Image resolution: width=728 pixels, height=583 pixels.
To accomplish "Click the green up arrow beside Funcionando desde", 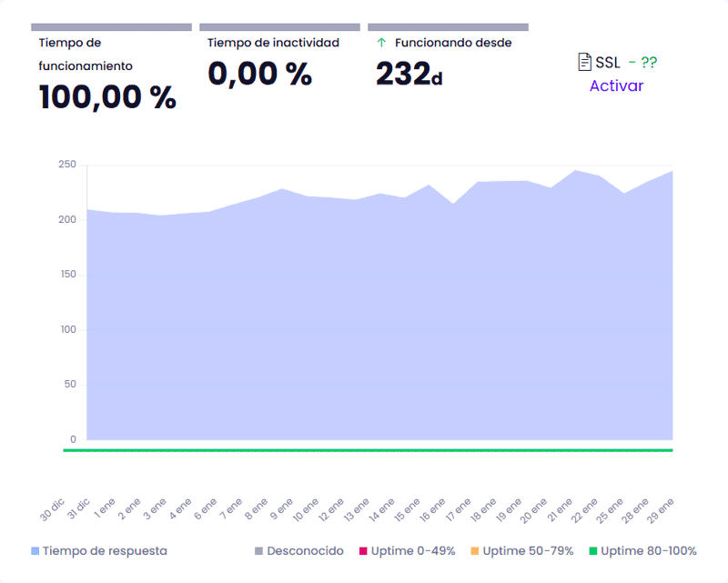I will [x=381, y=43].
